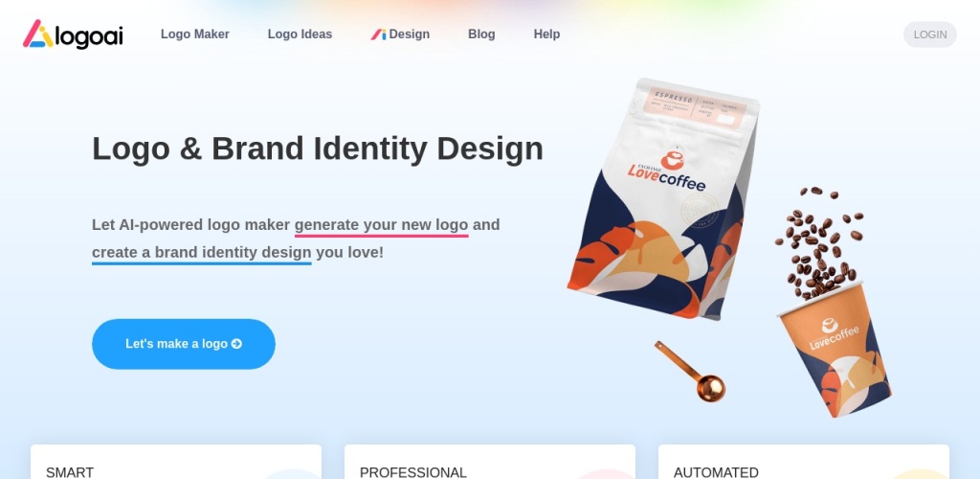The width and height of the screenshot is (980, 479).
Task: Open the PROFESSIONAL feature card
Action: [490, 462]
